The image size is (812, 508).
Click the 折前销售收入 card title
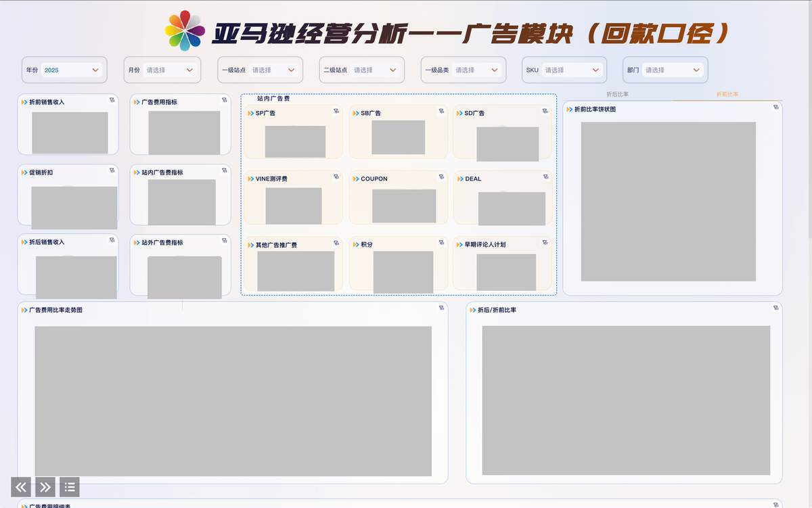point(47,102)
